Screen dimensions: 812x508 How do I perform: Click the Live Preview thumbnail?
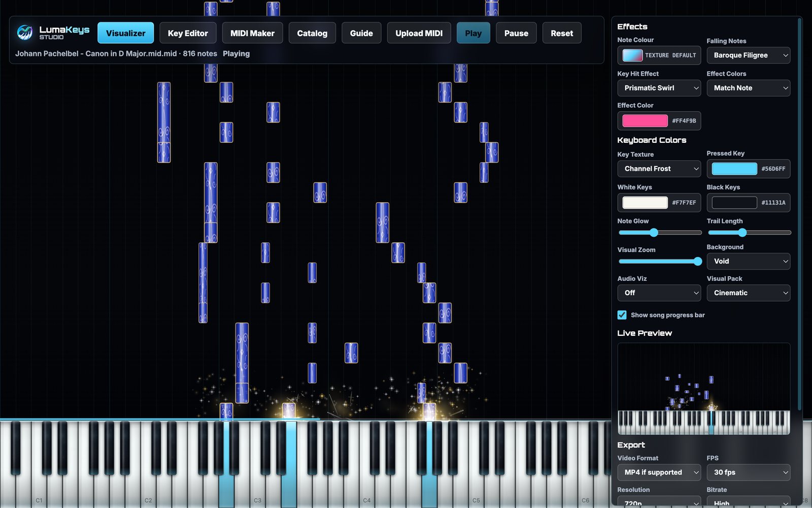[703, 389]
